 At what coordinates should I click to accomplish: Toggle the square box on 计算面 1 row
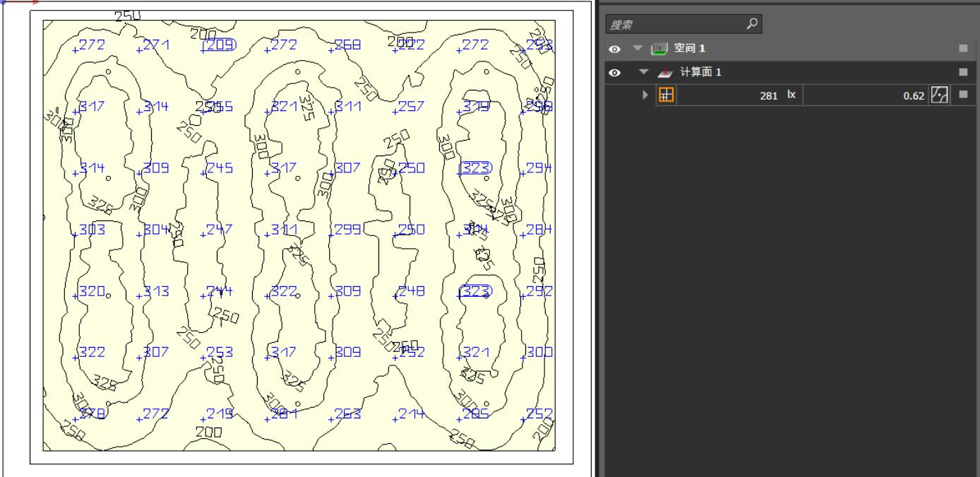(964, 72)
